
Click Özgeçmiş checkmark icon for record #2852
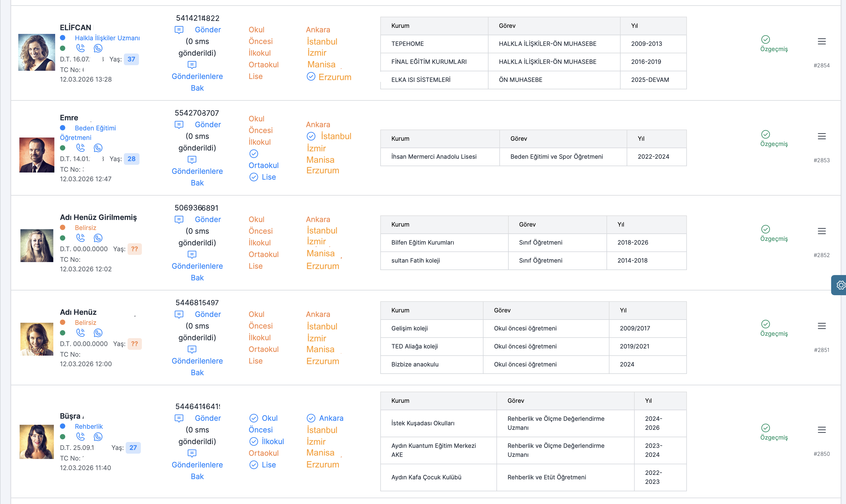765,229
